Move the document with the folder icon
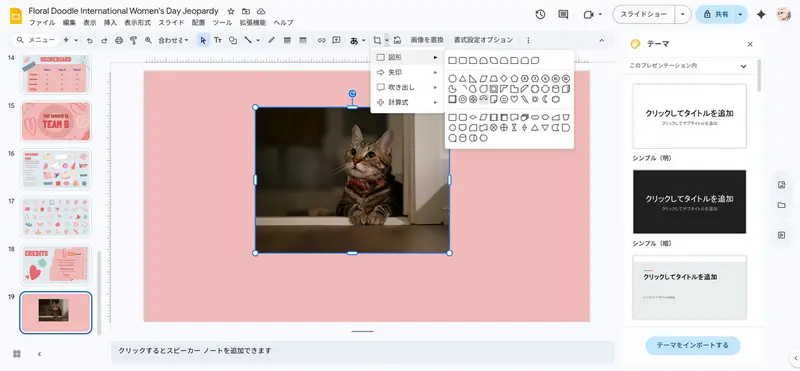This screenshot has width=800, height=371. click(x=246, y=11)
